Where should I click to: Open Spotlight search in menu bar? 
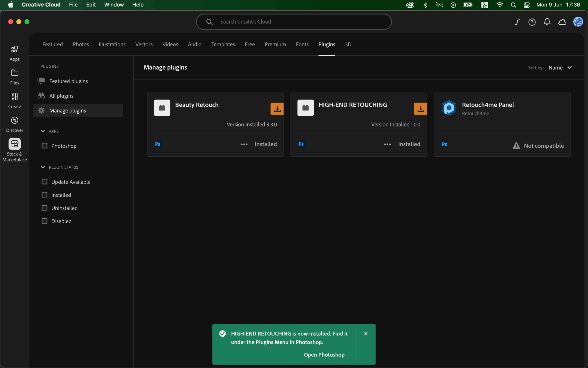[x=513, y=5]
